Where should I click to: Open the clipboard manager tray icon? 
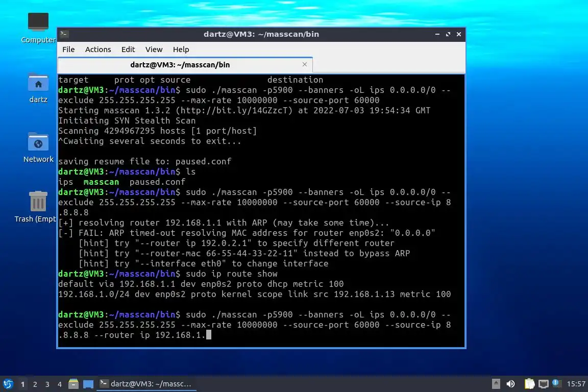click(529, 384)
